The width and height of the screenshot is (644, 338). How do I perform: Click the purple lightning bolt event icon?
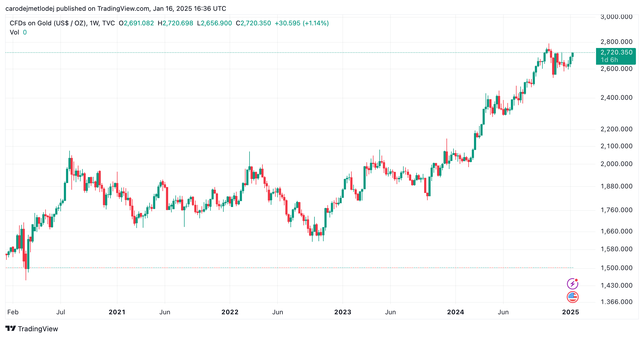[x=572, y=284]
